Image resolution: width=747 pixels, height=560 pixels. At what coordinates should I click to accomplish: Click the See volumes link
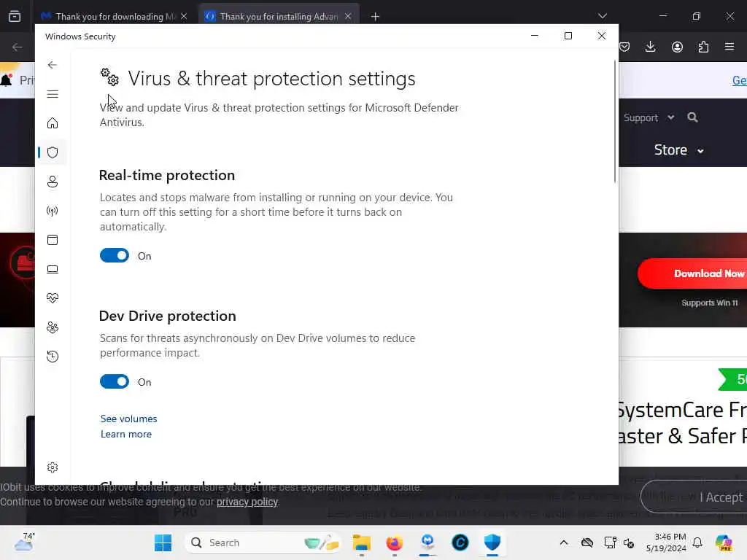pyautogui.click(x=128, y=419)
